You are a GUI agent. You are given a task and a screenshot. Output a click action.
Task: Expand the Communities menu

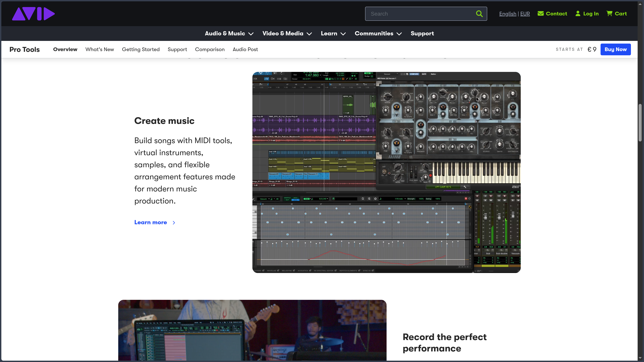pyautogui.click(x=378, y=34)
